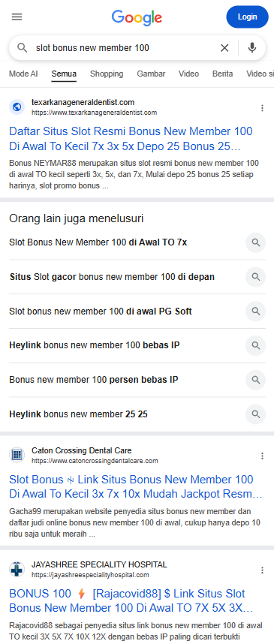Viewport: 274px width, 644px height.
Task: Click the Caton Crossing Dental Care favicon
Action: pyautogui.click(x=17, y=455)
